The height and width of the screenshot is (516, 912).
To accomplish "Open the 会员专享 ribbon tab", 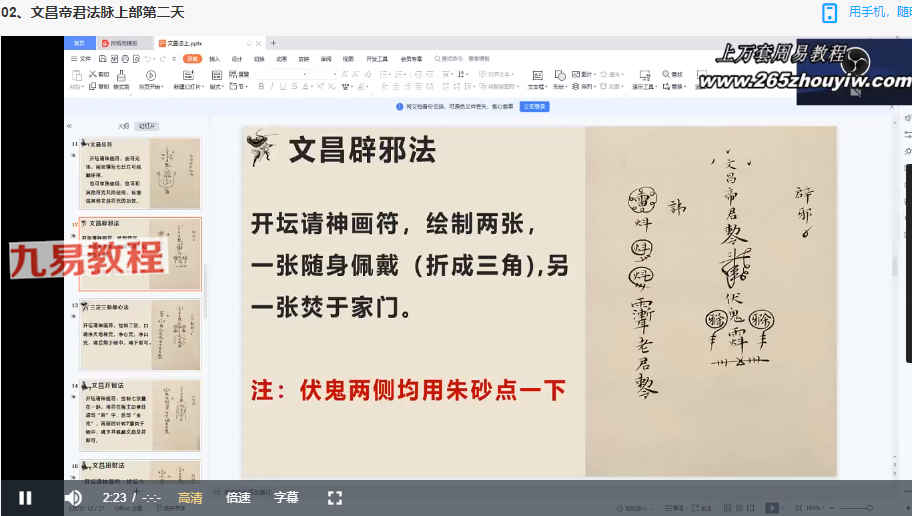I will pos(411,59).
